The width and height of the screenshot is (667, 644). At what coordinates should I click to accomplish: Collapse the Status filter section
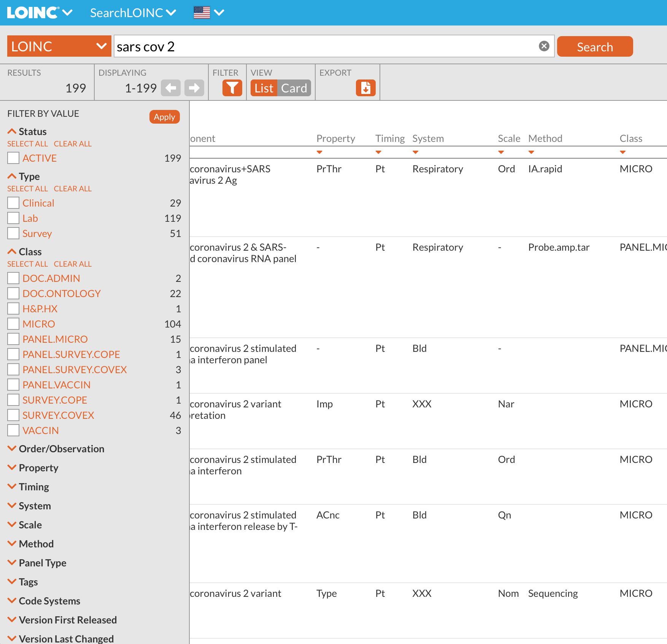coord(27,132)
